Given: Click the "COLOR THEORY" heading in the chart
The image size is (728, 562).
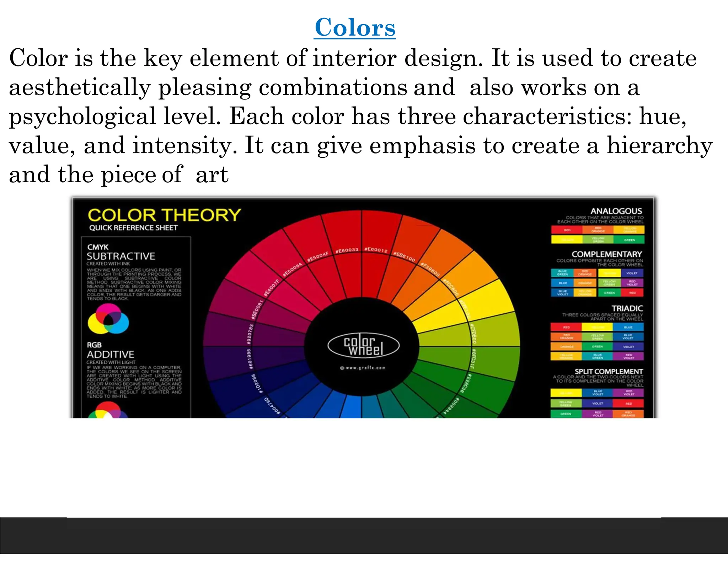Looking at the screenshot, I should click(164, 215).
